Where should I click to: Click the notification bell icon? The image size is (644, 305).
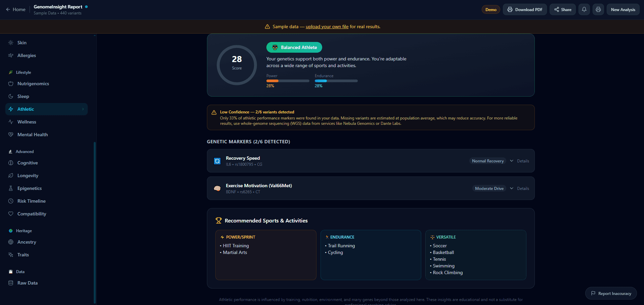(584, 9)
